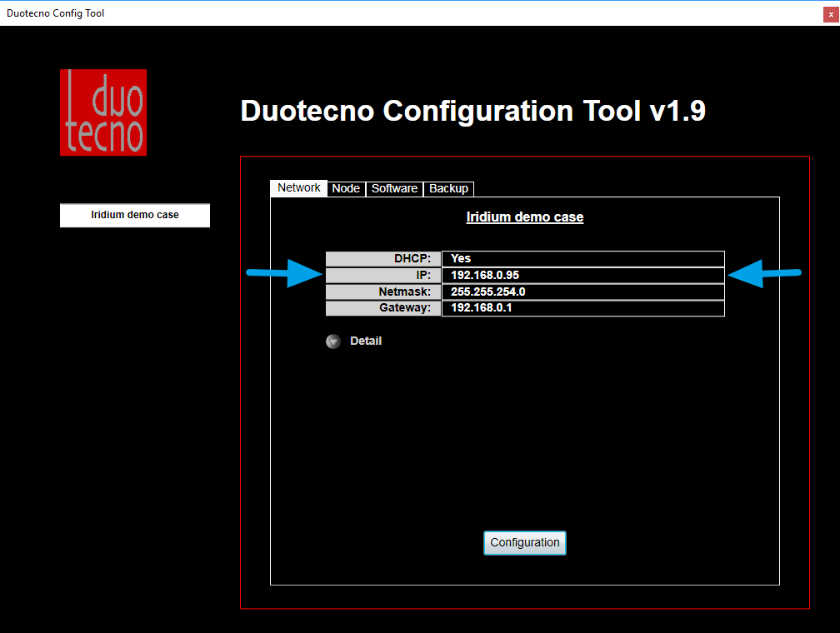Click the Netmask value 255.255.254.0

click(x=582, y=292)
